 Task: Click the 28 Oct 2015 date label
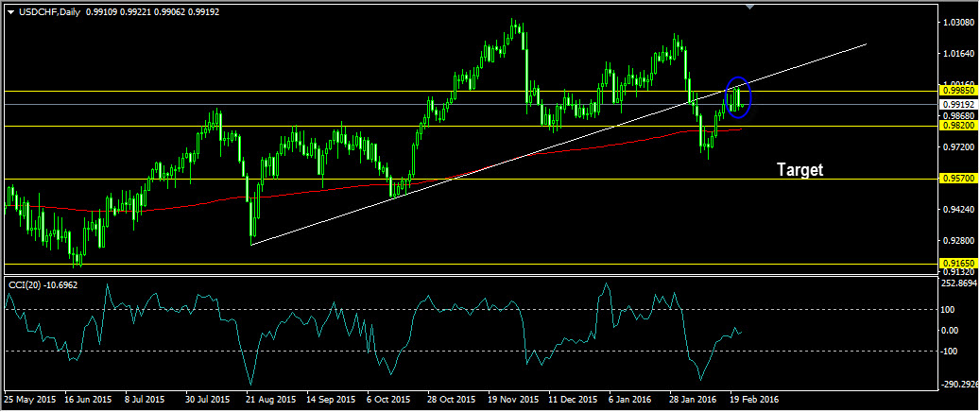click(x=451, y=399)
